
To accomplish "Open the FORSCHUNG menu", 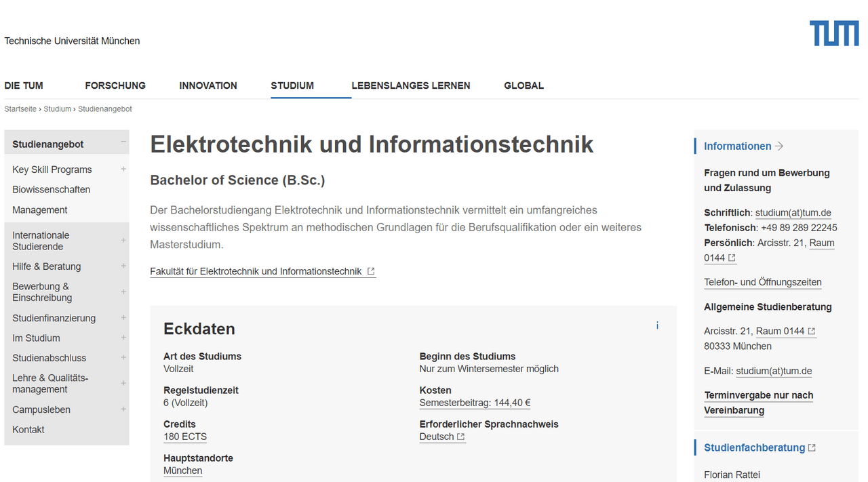I will 115,85.
